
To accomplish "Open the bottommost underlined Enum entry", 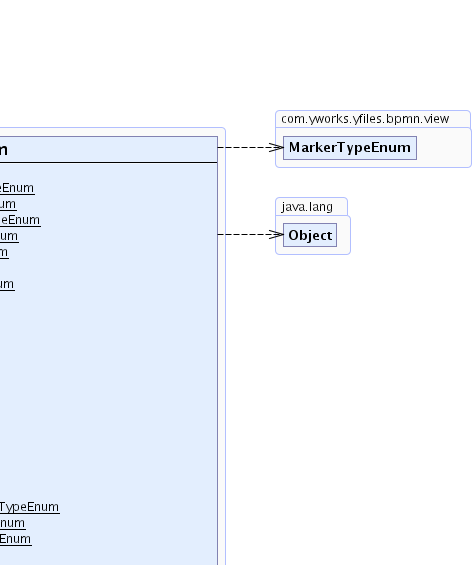I will [15, 539].
